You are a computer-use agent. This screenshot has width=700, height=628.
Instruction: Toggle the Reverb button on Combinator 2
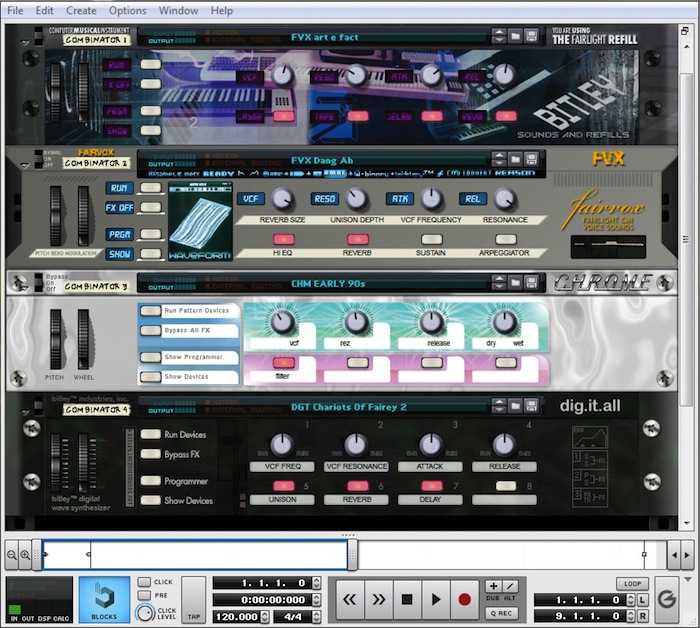(359, 240)
